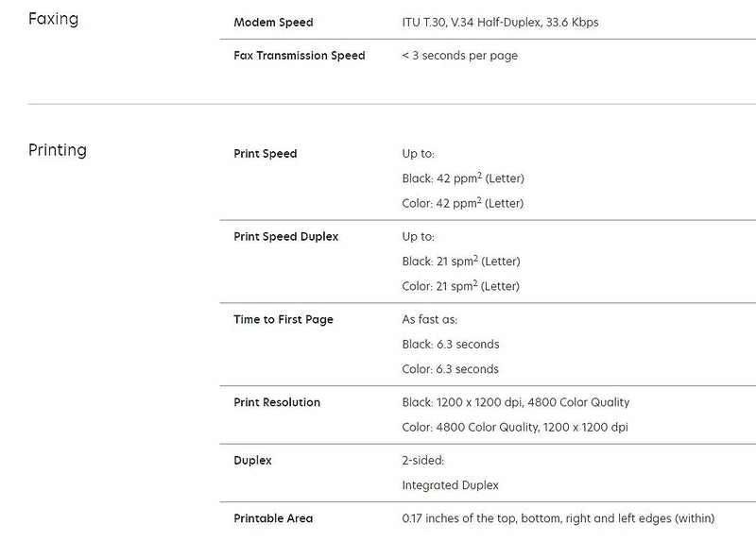Select the Color 6.3 seconds value
Viewport: 756px width, 541px height.
pos(451,369)
